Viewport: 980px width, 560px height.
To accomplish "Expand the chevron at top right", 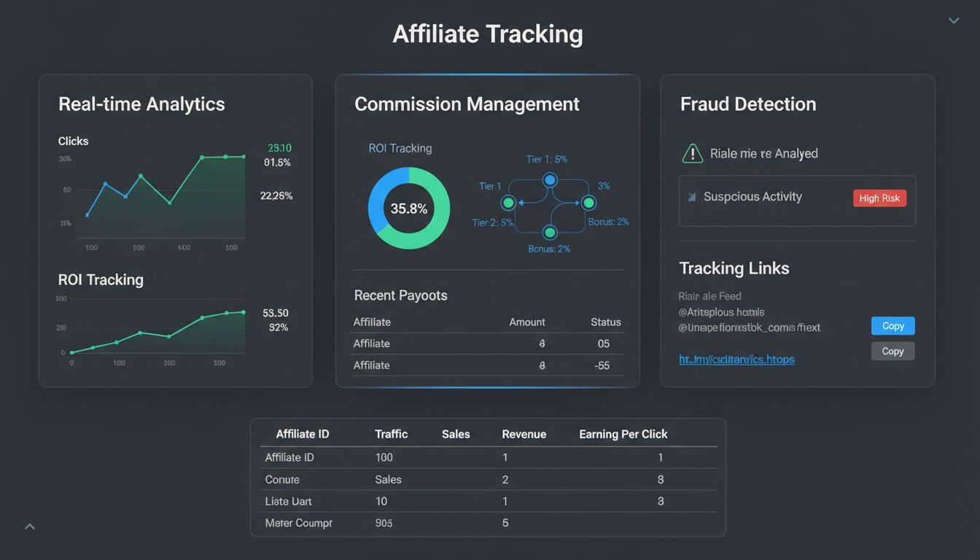I will [x=953, y=20].
